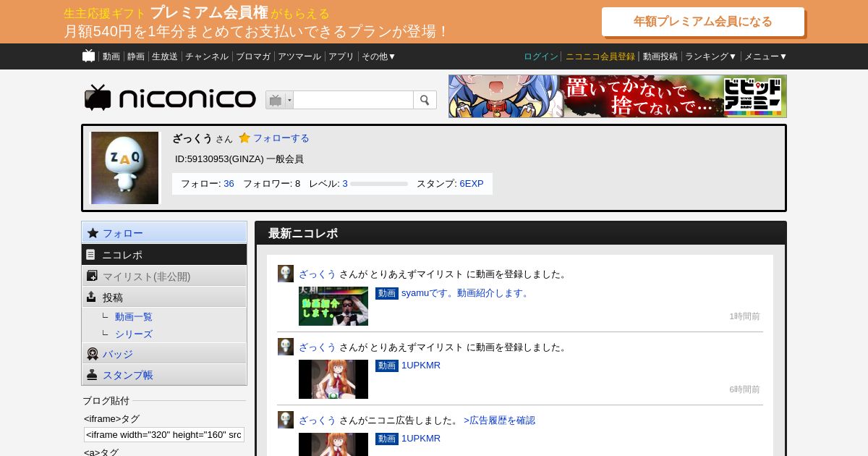Image resolution: width=868 pixels, height=456 pixels.
Task: Select the バッジ sidebar item
Action: click(164, 354)
